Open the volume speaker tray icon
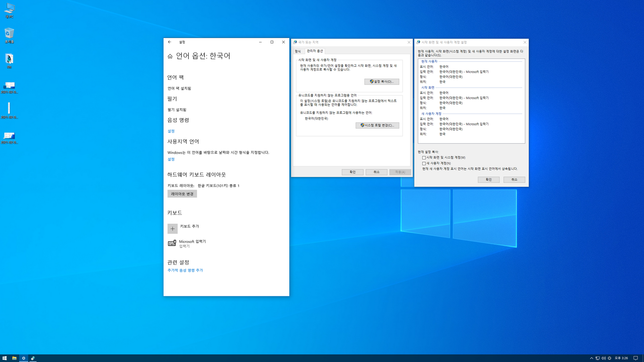644x362 pixels. (x=604, y=358)
